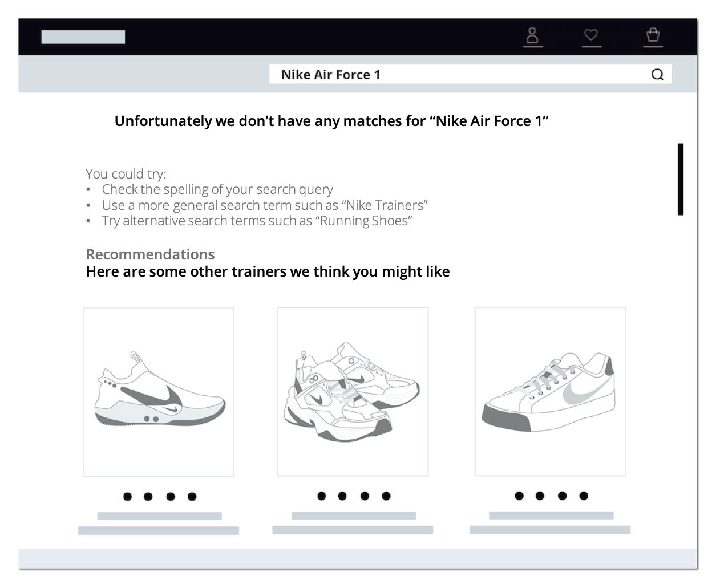Viewport: 720px width, 588px height.
Task: Select the first color dot under the basketball sneaker
Action: [127, 497]
